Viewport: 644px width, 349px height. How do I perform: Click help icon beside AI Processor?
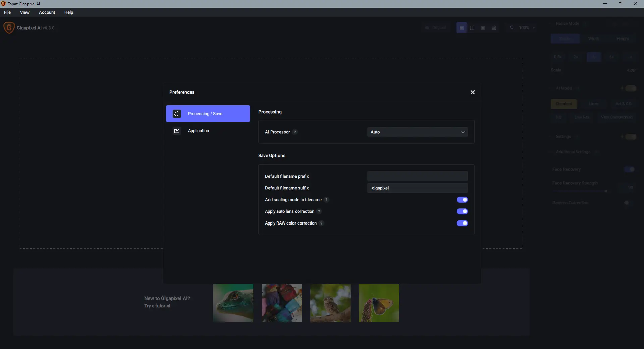point(295,132)
